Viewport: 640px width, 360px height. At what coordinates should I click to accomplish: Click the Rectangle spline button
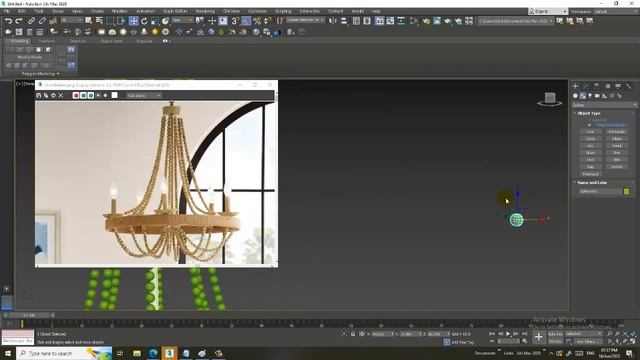616,132
